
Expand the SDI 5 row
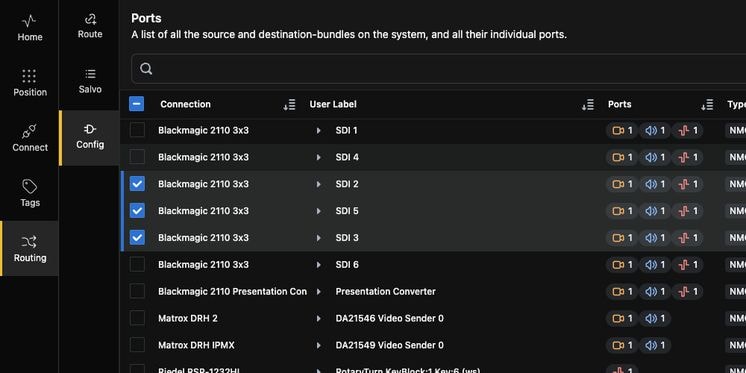(318, 211)
